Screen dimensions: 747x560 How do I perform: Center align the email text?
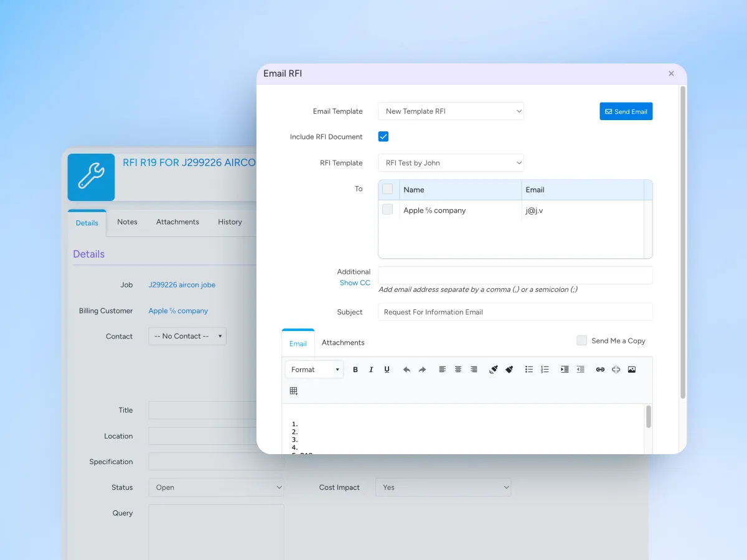click(x=458, y=370)
